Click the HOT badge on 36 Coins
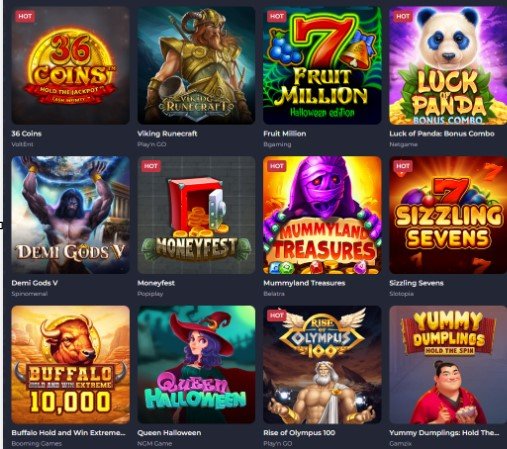This screenshot has width=507, height=449. (25, 16)
